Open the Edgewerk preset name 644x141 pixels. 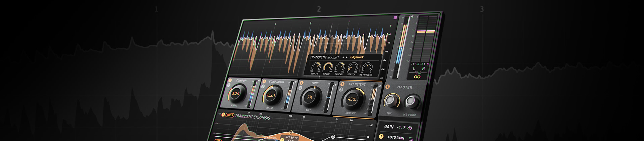coord(357,57)
